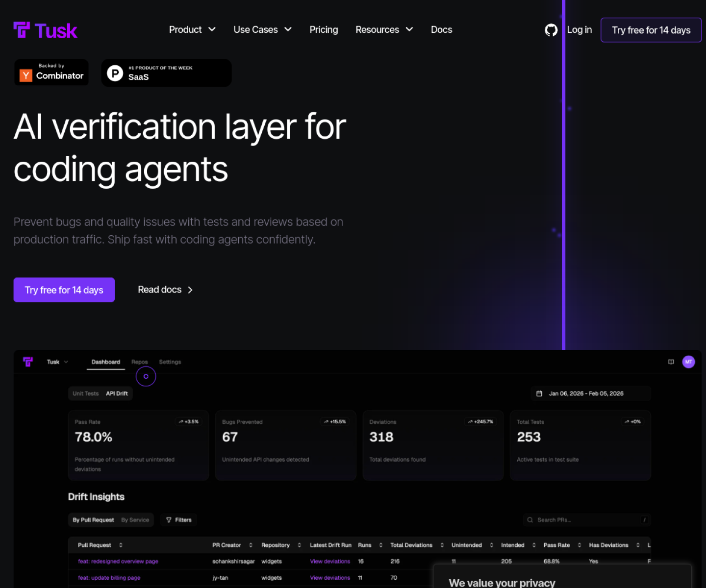
Task: Click the Tusk logo in the header
Action: pyautogui.click(x=45, y=30)
